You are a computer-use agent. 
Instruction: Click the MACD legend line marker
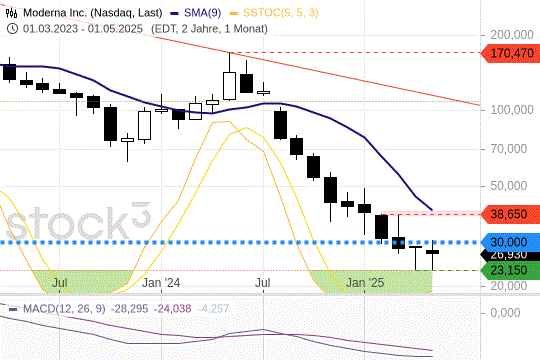13,309
